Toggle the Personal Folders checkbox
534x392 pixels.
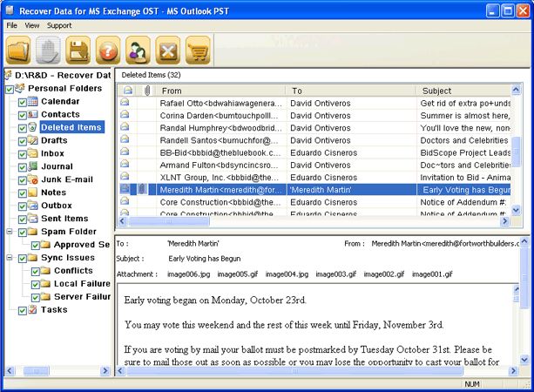click(10, 90)
